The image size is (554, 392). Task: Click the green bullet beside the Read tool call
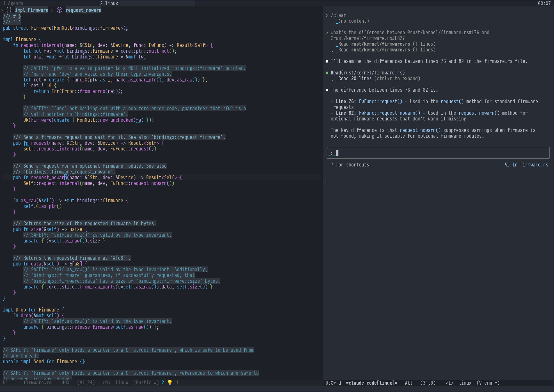coord(327,73)
